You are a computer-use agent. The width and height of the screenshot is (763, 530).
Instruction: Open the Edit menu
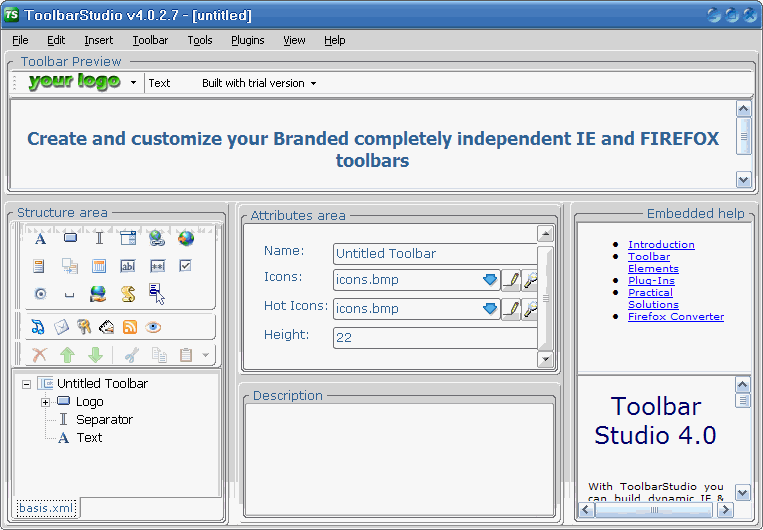click(x=56, y=40)
